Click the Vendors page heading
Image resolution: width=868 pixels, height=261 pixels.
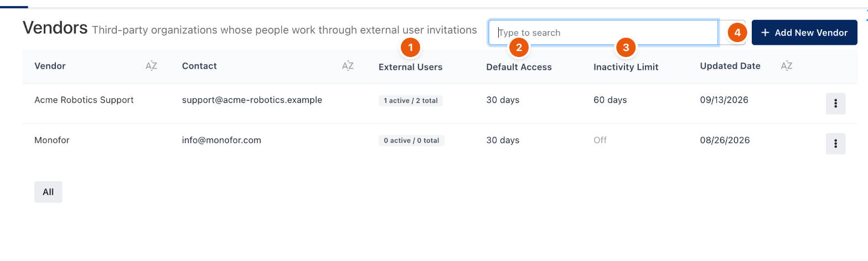coord(55,28)
